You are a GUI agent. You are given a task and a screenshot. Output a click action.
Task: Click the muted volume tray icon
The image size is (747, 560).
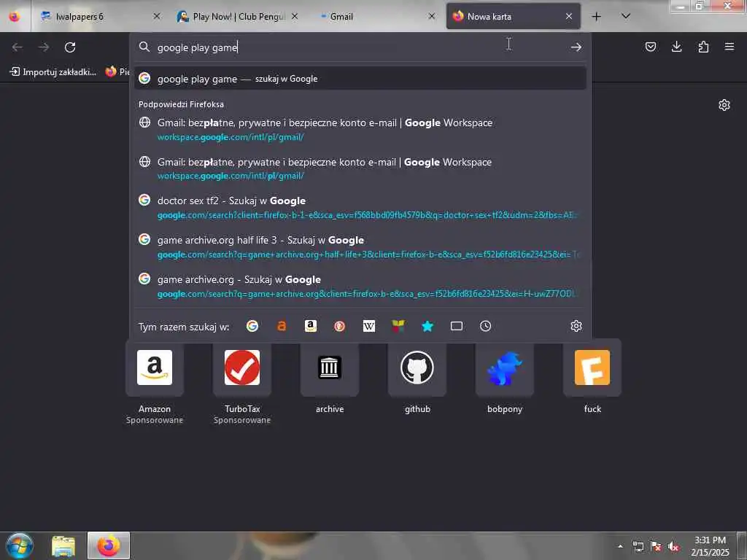pyautogui.click(x=673, y=546)
